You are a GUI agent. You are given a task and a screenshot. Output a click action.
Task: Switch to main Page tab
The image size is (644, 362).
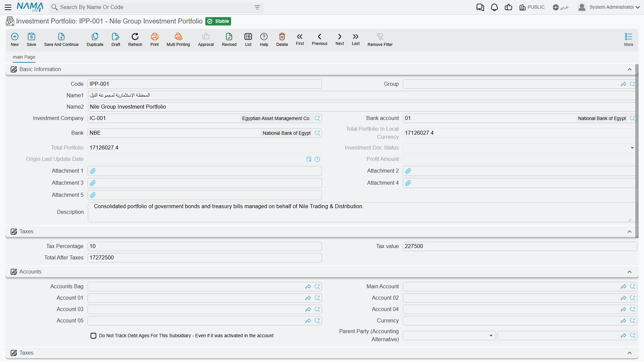[24, 57]
